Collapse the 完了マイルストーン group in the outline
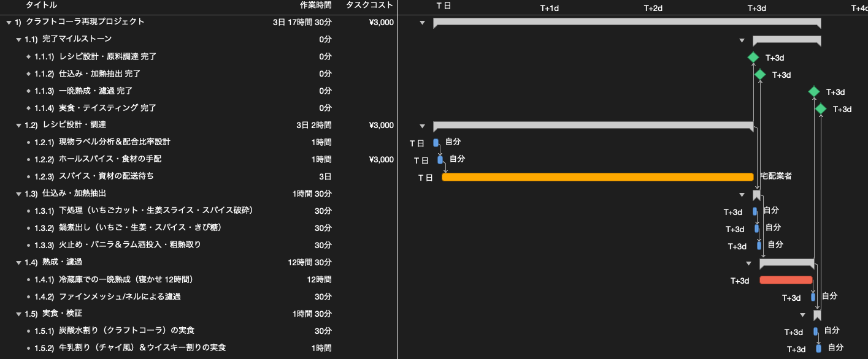 coord(19,39)
